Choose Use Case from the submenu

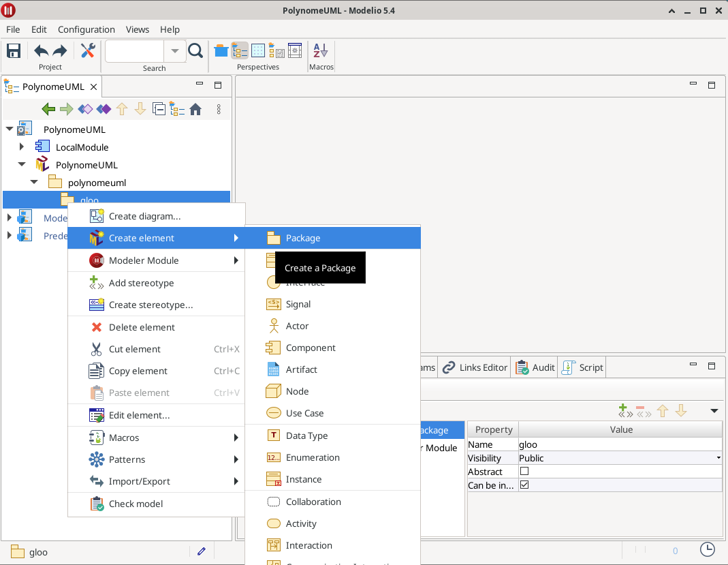coord(332,413)
